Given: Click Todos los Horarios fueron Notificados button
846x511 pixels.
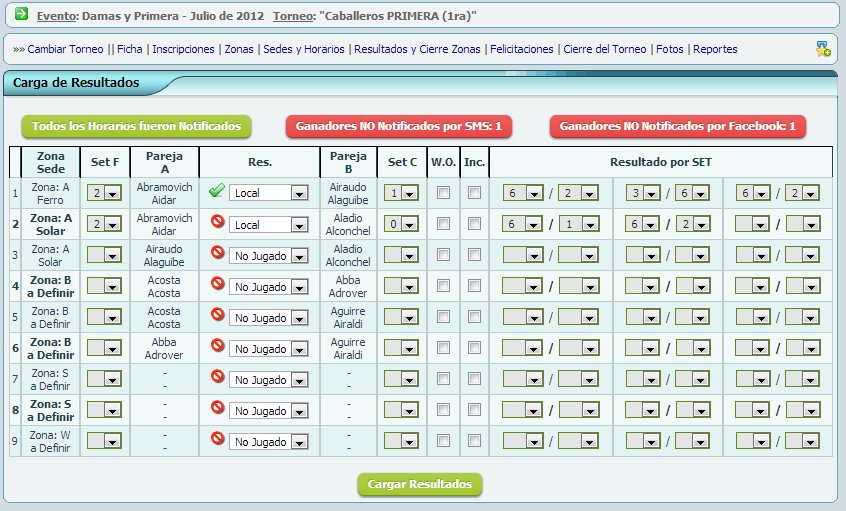Looking at the screenshot, I should tap(137, 127).
